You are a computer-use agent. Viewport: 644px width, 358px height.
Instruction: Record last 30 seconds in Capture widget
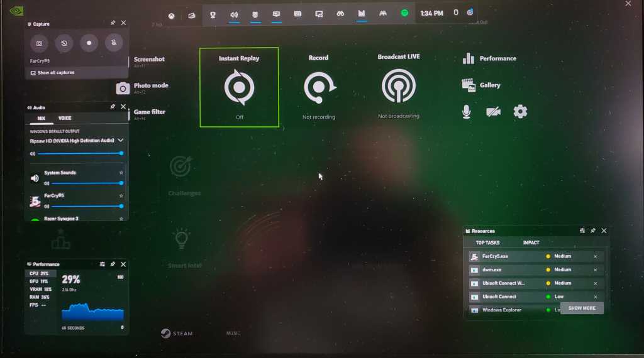tap(64, 43)
